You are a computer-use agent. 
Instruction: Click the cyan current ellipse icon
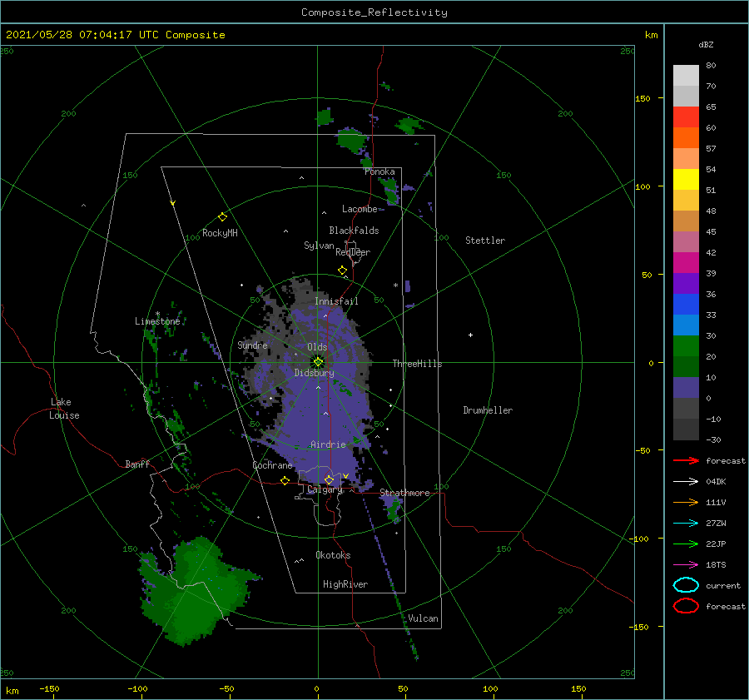click(x=686, y=585)
